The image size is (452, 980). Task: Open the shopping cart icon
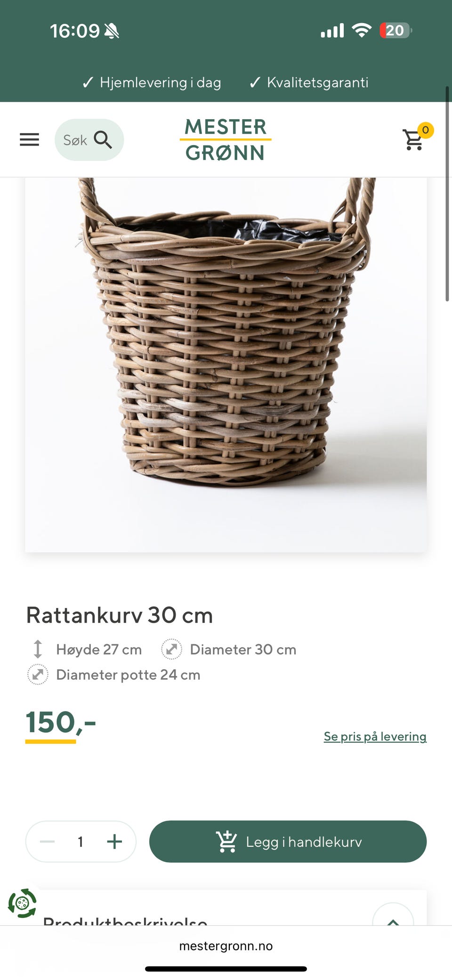(x=413, y=139)
